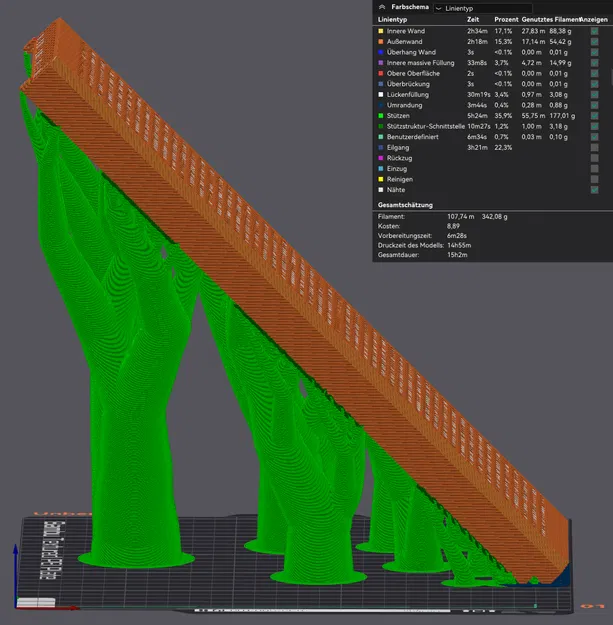Hide Nähte seams via checkbox

tap(594, 190)
